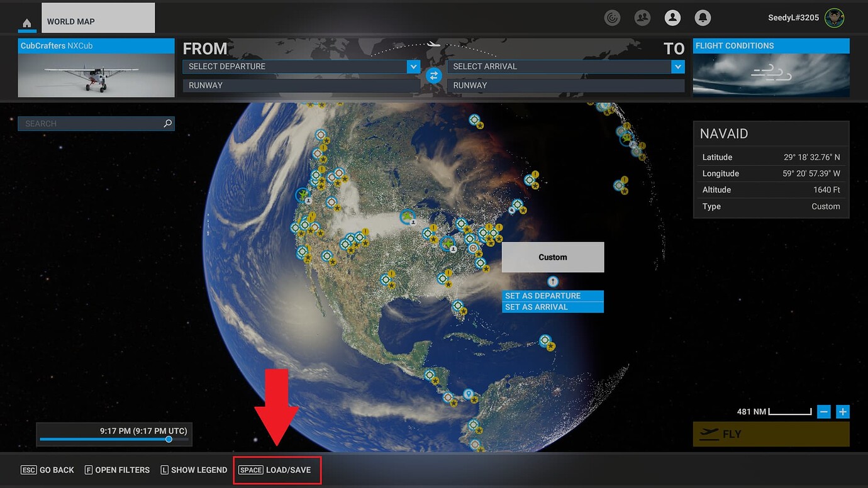
Task: Open the LOAD/SAVE flight panel
Action: click(x=277, y=470)
